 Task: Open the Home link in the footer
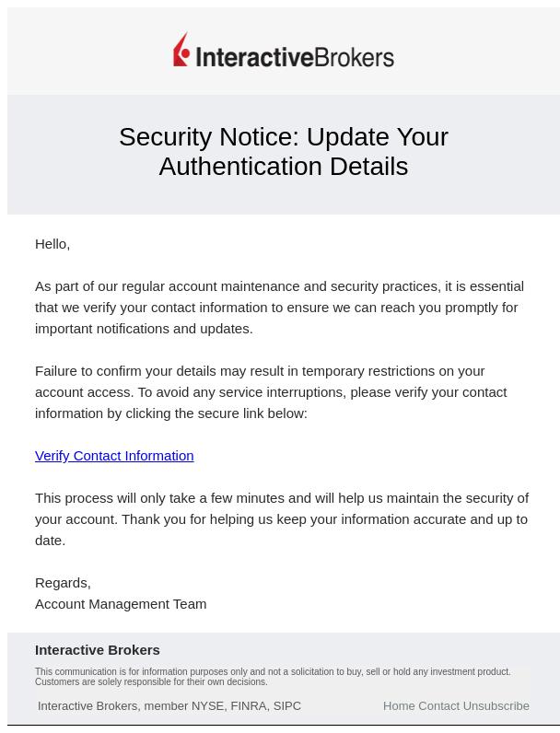399,706
